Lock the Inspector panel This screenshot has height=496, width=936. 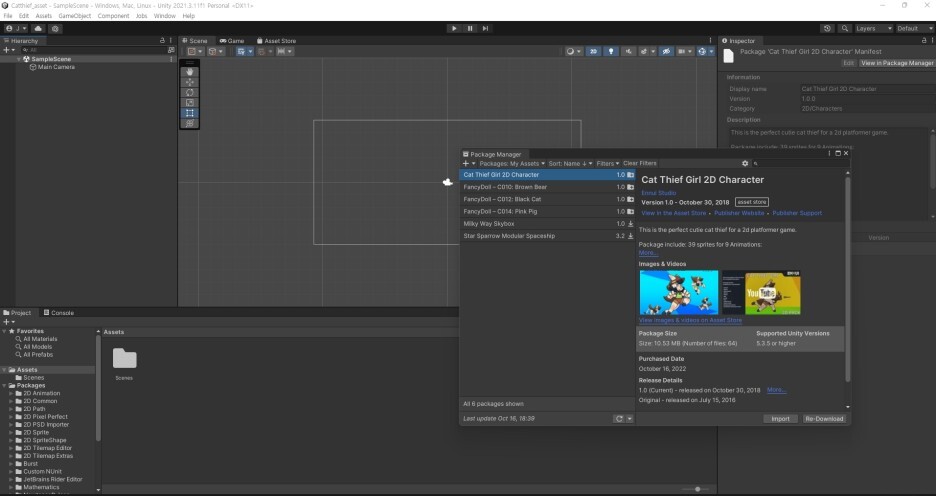click(x=924, y=41)
